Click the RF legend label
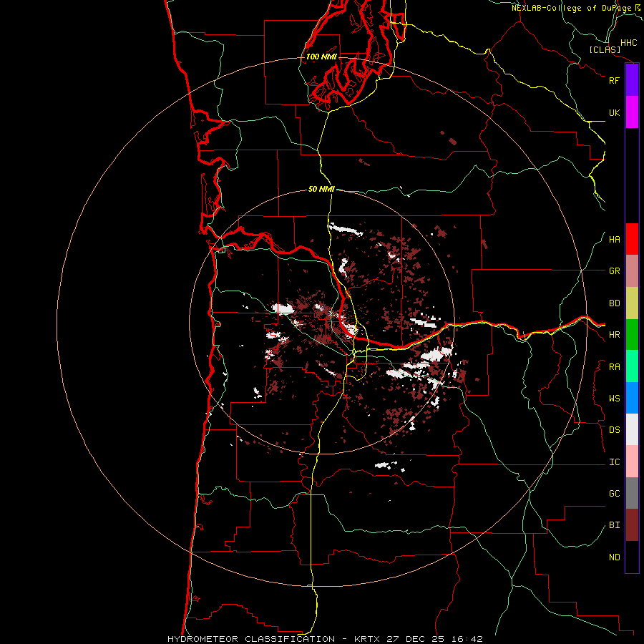The image size is (644, 644). point(614,80)
